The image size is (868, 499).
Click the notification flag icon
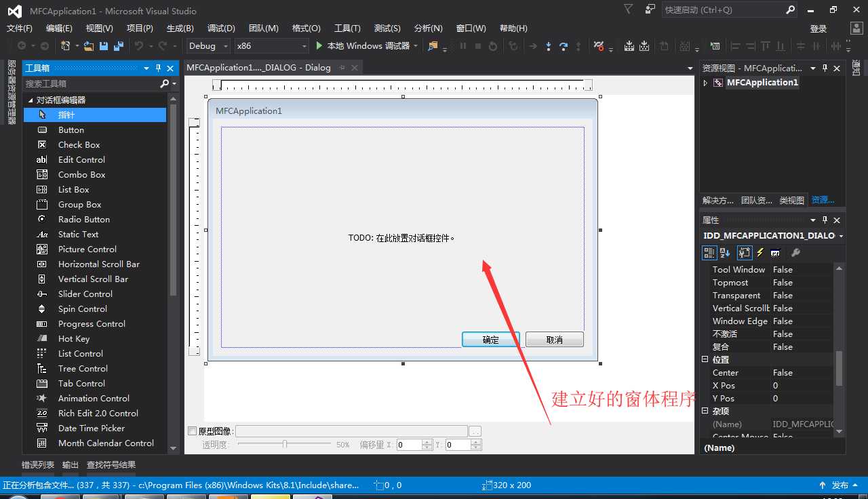pos(628,9)
